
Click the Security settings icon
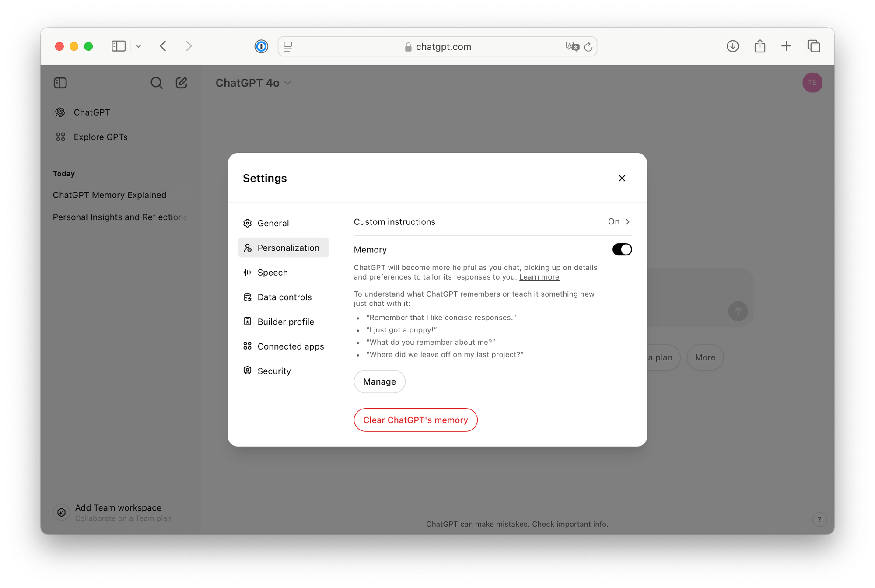[247, 371]
